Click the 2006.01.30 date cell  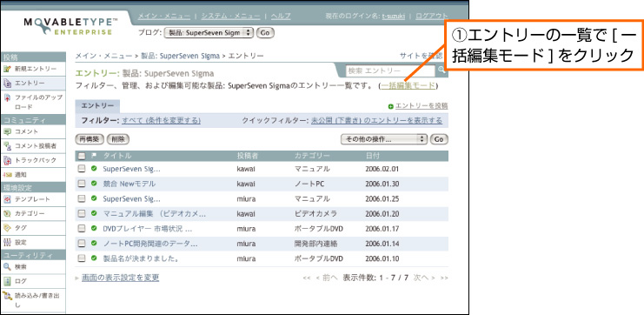click(x=382, y=184)
